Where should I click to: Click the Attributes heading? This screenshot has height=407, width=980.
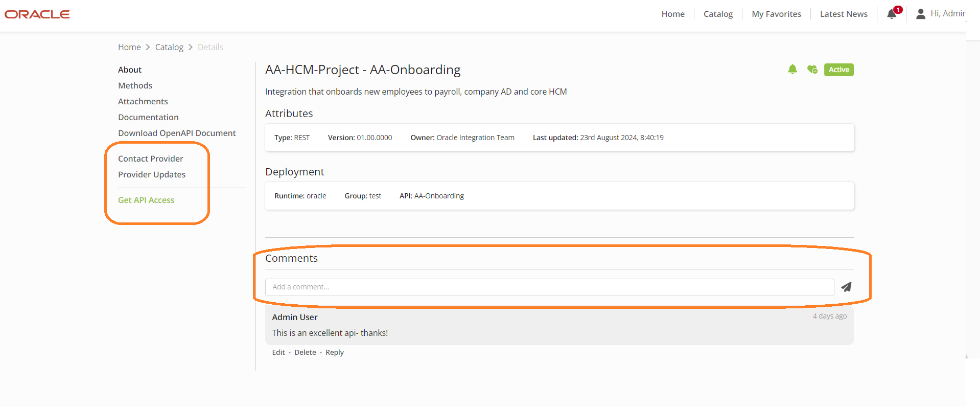(289, 114)
